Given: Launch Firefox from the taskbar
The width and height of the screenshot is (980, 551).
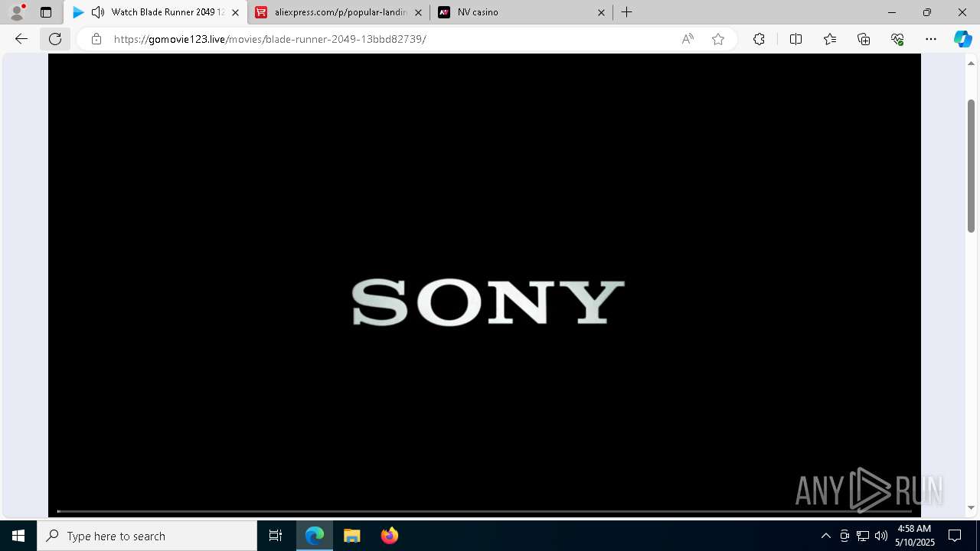Looking at the screenshot, I should coord(389,536).
